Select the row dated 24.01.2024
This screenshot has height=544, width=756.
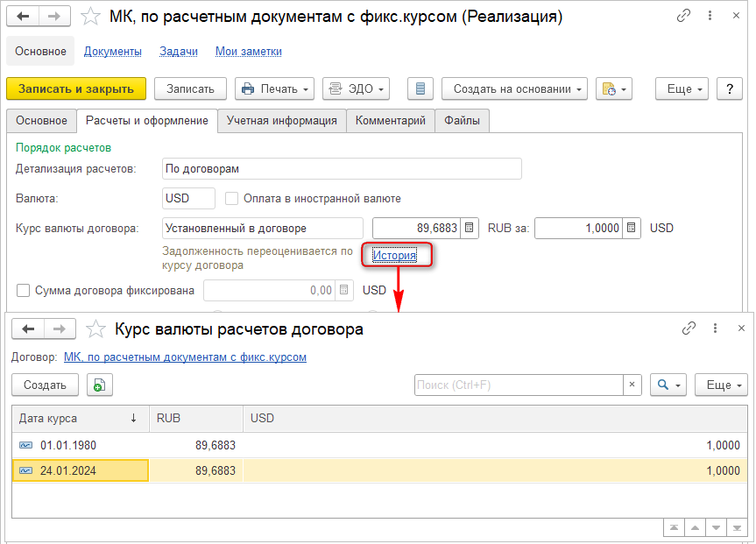click(380, 470)
